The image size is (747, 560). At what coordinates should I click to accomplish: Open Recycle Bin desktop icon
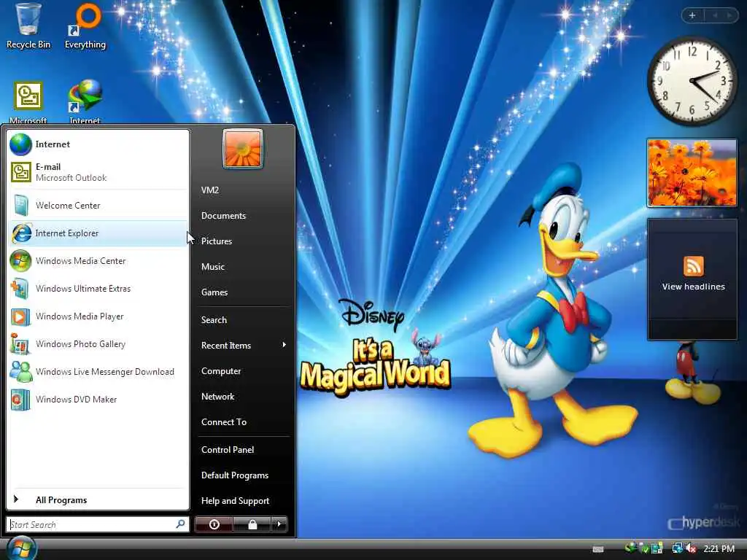click(28, 26)
